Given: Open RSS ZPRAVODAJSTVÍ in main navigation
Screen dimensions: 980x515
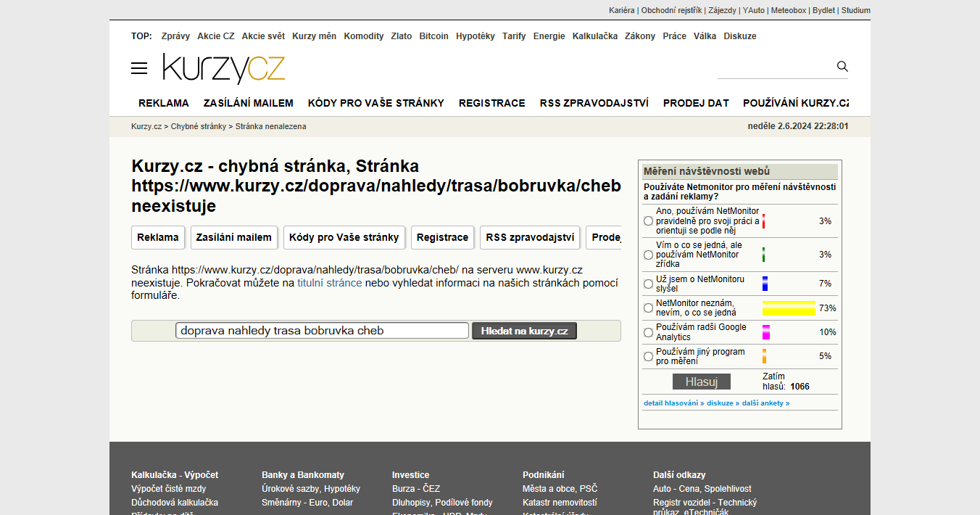Looking at the screenshot, I should click(x=594, y=103).
